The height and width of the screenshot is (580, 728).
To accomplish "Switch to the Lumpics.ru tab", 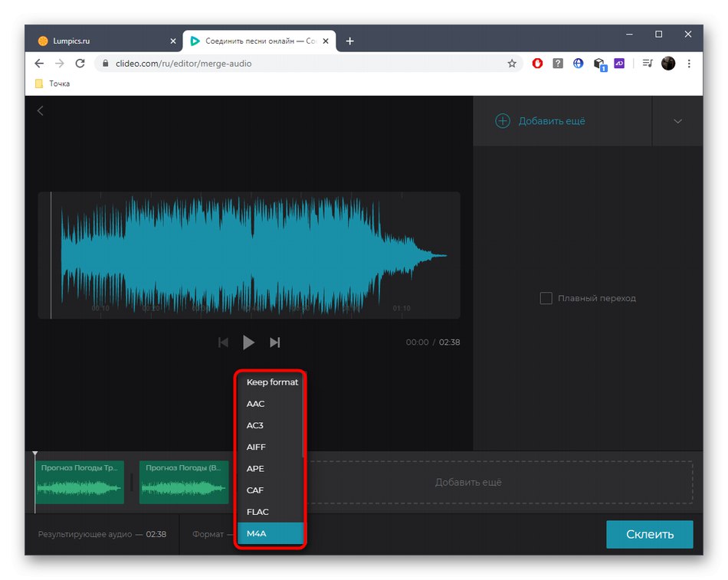I will click(107, 41).
